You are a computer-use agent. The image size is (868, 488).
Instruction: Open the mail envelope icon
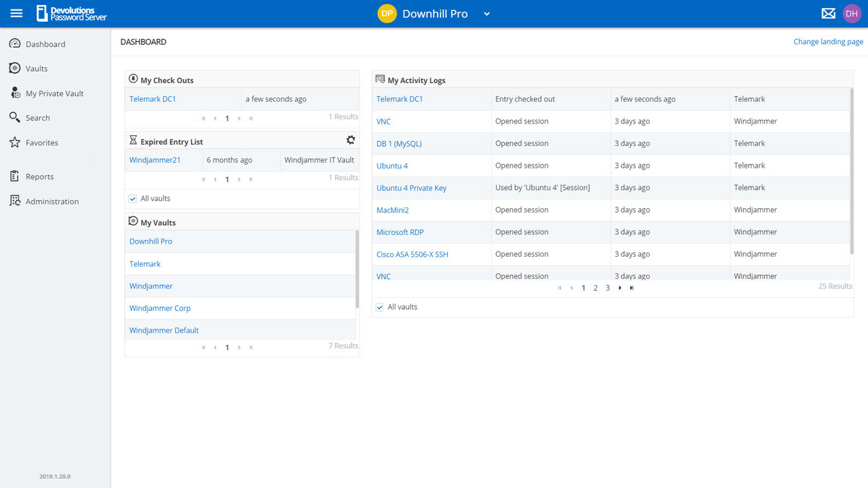point(828,14)
